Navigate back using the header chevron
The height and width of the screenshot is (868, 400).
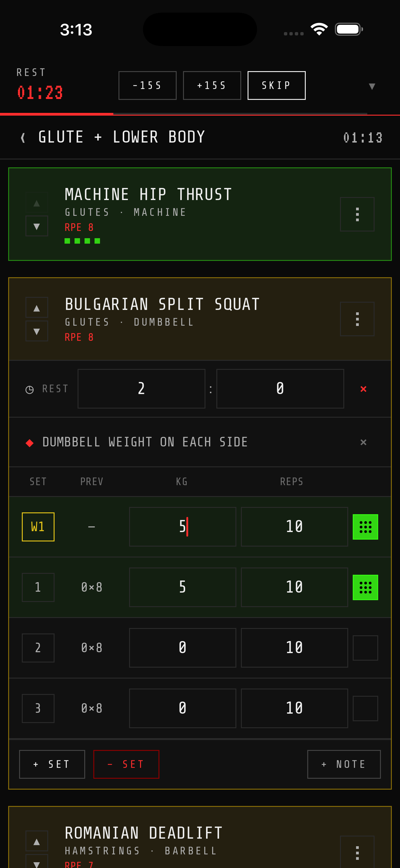(23, 137)
